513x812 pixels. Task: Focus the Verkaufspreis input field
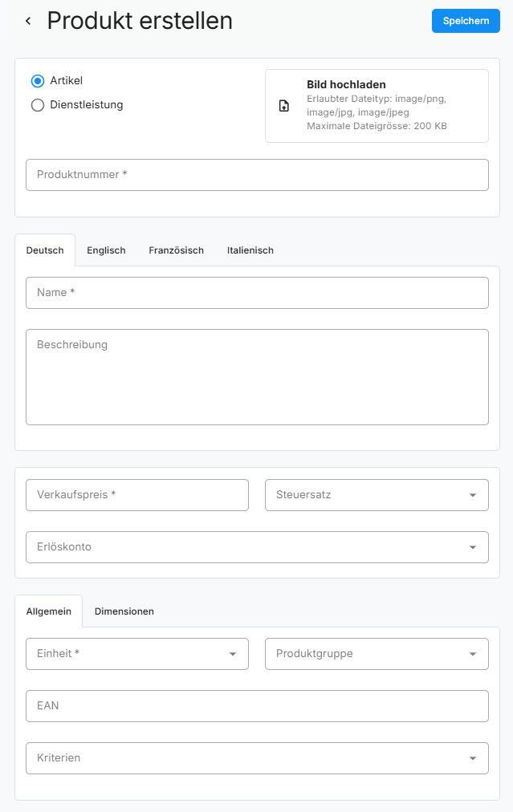coord(137,495)
